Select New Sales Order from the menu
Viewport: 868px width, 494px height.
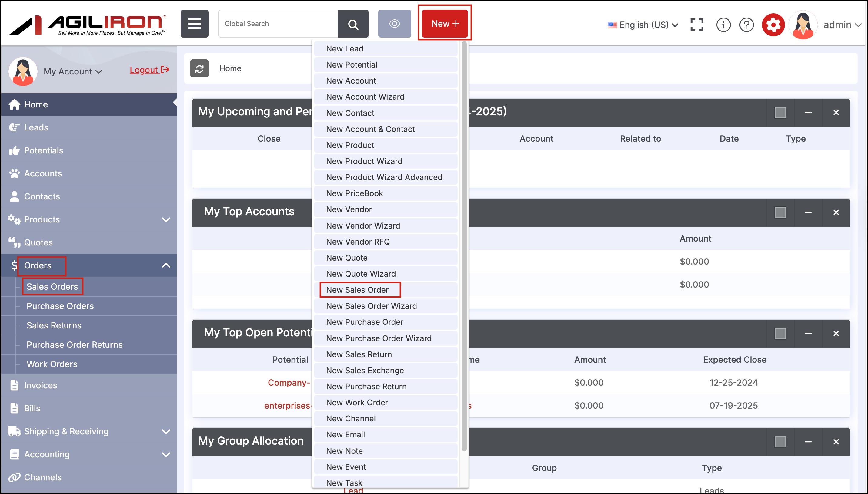357,290
